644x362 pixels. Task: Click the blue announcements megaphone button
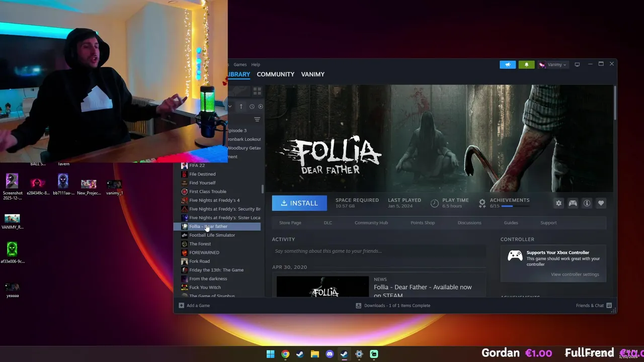point(508,64)
